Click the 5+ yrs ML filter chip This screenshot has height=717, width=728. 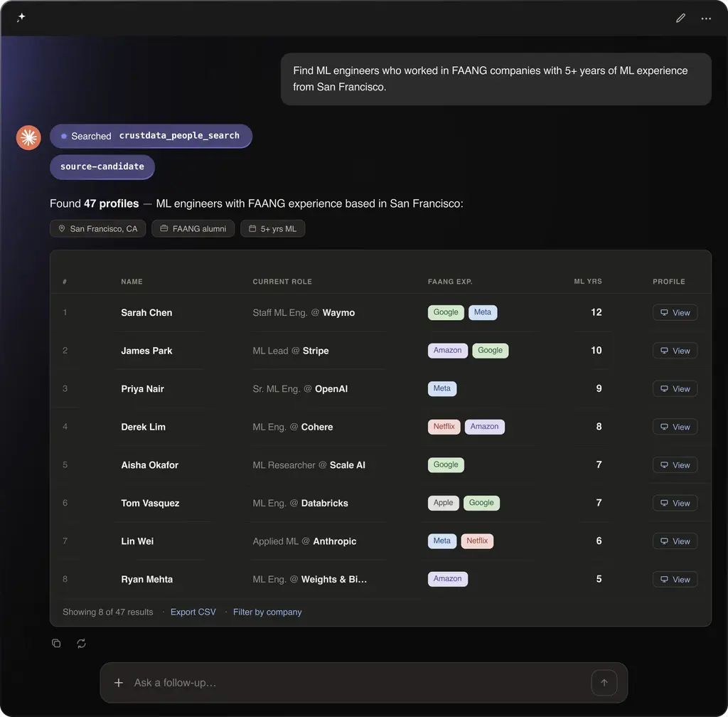[x=272, y=228]
